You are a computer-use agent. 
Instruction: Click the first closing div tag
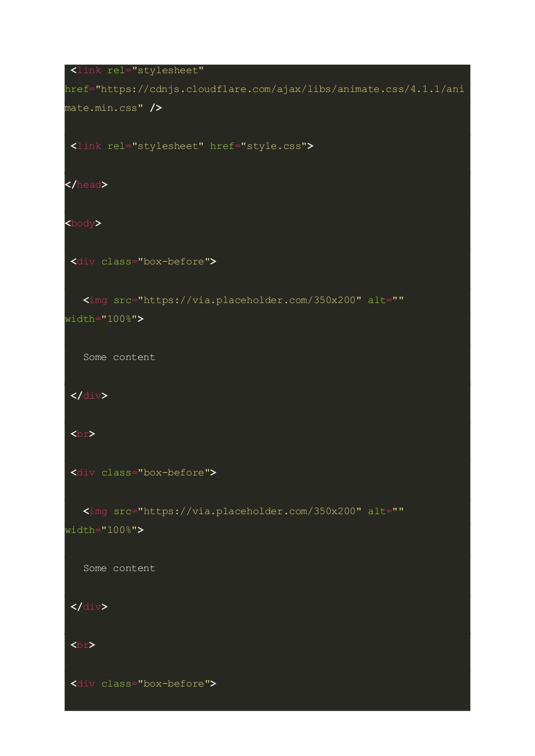click(x=89, y=396)
